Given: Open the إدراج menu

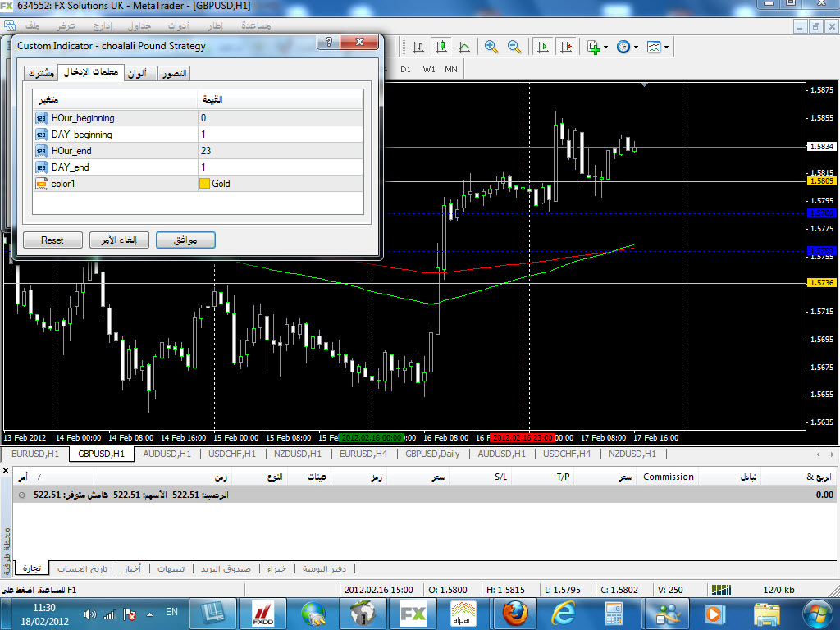Looking at the screenshot, I should pyautogui.click(x=103, y=25).
